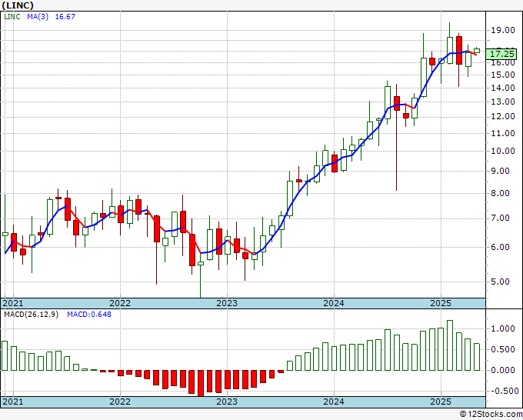Click the 0.500 MACD axis label
Screen dimensions: 523x420
503,349
